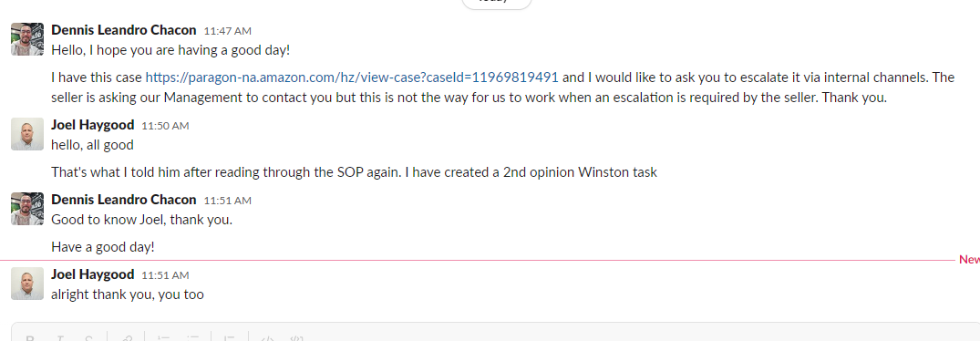Open Dennis Leandro Chacon's profile from first message
This screenshot has height=341, width=980.
click(124, 30)
